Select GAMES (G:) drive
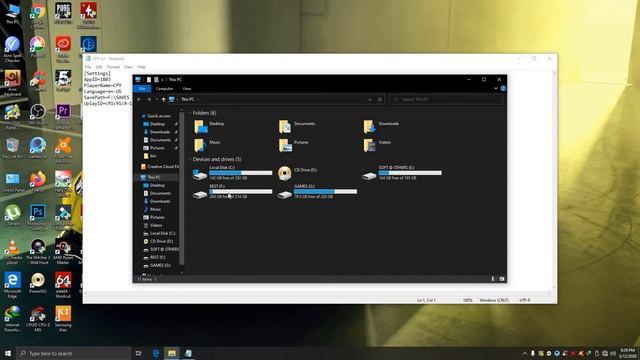 (317, 191)
